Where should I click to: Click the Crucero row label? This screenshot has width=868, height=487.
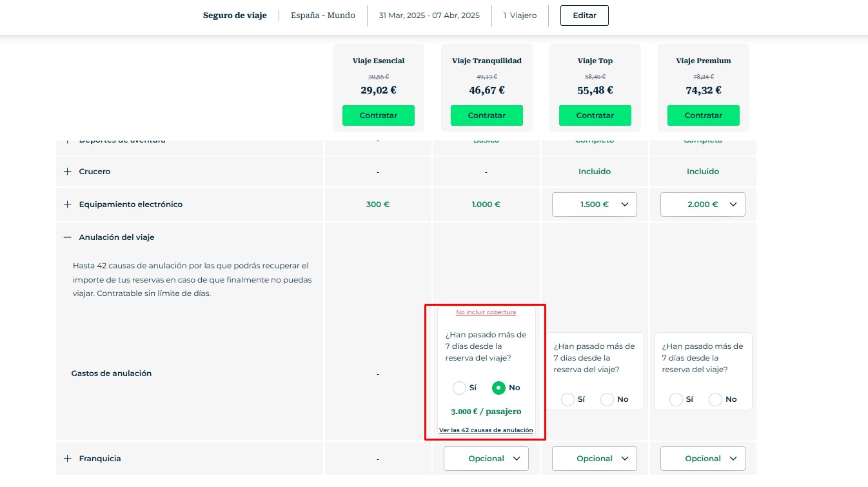[95, 172]
